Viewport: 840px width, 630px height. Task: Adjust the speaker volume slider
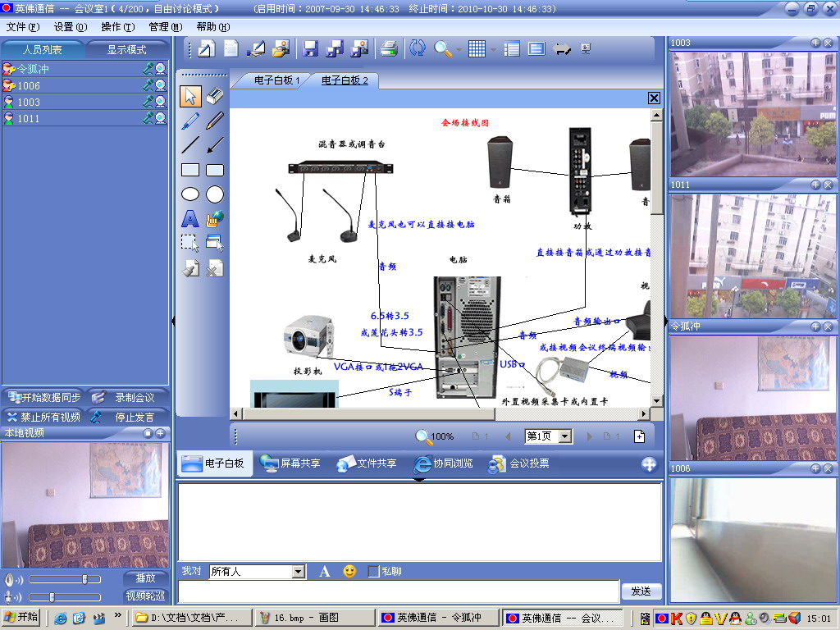tap(84, 579)
